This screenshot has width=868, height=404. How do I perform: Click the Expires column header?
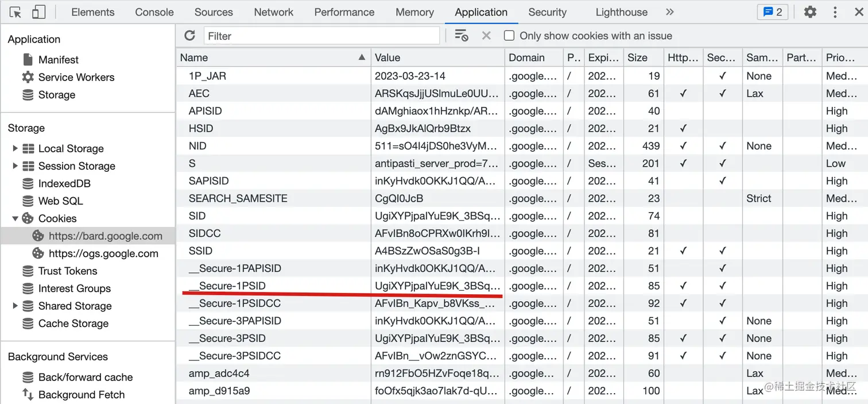point(604,57)
